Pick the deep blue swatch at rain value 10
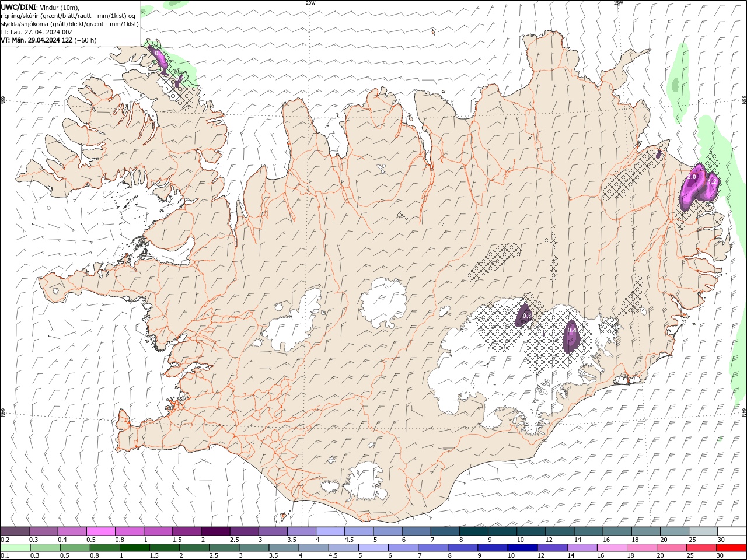The width and height of the screenshot is (747, 560). [522, 548]
